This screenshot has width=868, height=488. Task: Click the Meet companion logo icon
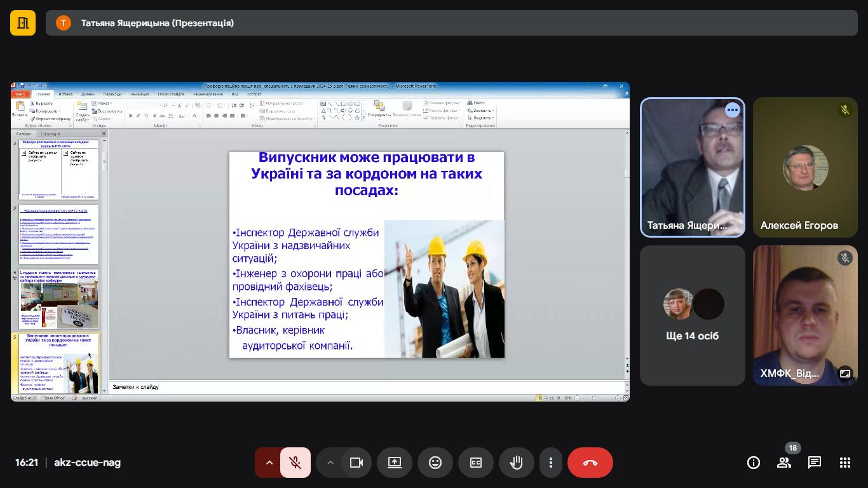click(23, 23)
